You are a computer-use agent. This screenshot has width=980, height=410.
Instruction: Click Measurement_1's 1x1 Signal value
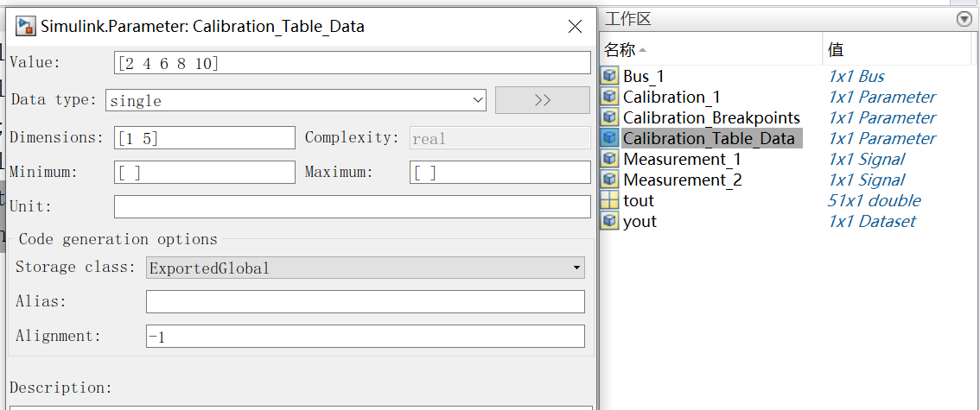click(866, 159)
